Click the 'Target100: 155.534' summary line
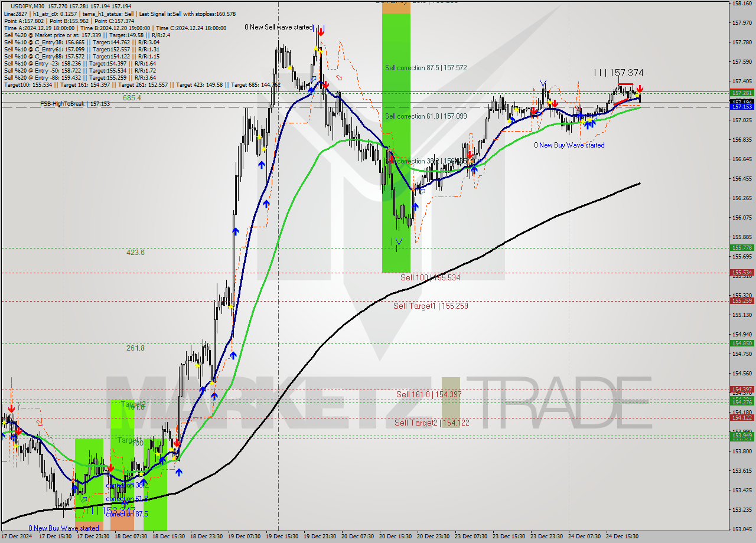 (x=142, y=84)
